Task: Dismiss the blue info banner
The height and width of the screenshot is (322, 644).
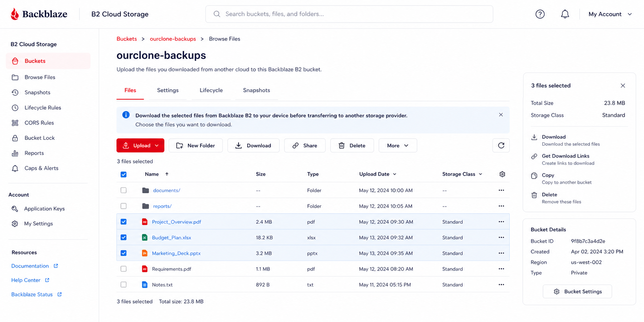Action: [x=501, y=115]
